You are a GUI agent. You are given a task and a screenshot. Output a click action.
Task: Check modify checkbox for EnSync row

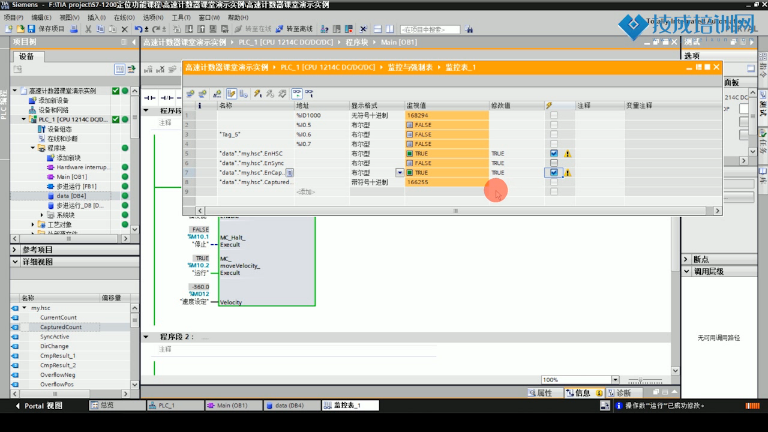(x=554, y=163)
